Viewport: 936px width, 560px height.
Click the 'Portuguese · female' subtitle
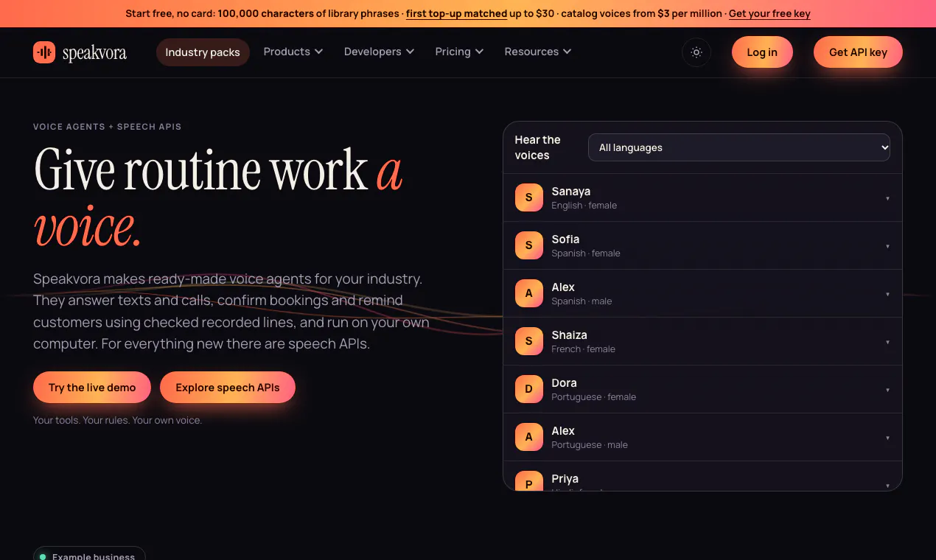coord(594,397)
